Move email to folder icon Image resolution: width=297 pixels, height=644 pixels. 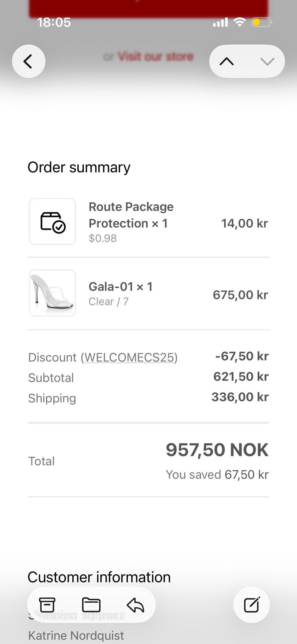91,605
